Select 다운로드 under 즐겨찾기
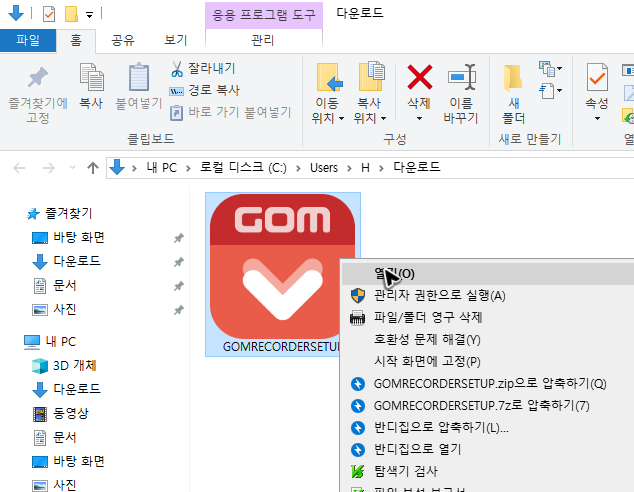The image size is (634, 492). (77, 261)
